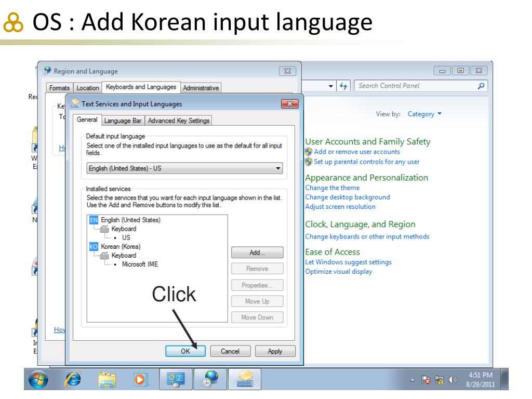Screen dimensions: 532x399
Task: Click the KO language badge icon
Action: 94,246
